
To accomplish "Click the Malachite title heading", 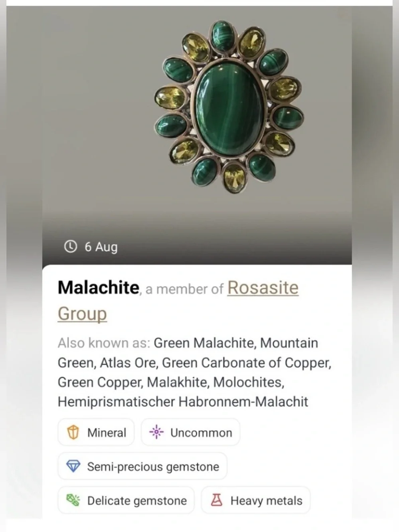I will point(97,288).
